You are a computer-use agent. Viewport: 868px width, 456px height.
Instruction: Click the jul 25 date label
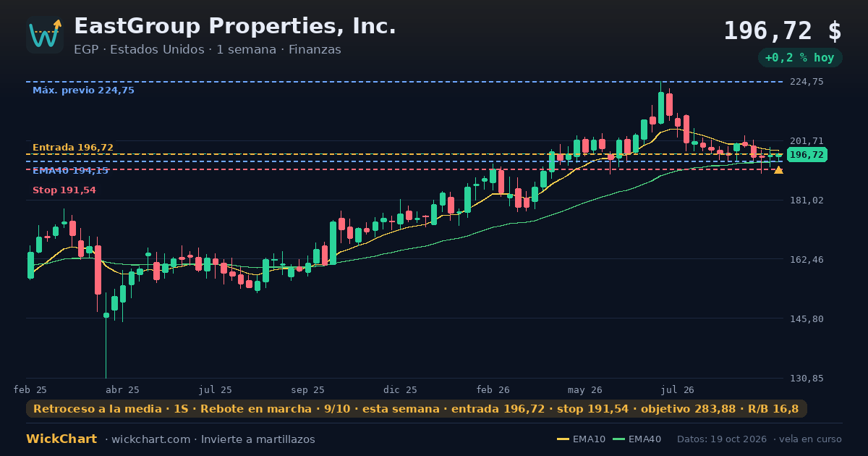[x=216, y=389]
